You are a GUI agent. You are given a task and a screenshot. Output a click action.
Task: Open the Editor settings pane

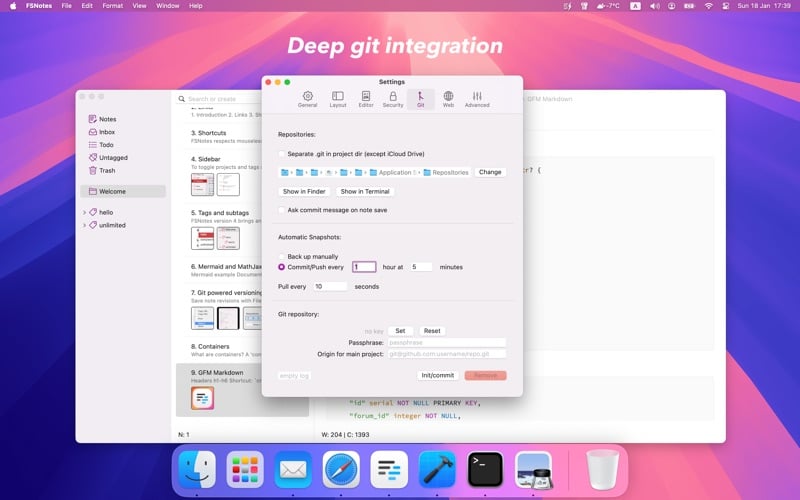[366, 98]
